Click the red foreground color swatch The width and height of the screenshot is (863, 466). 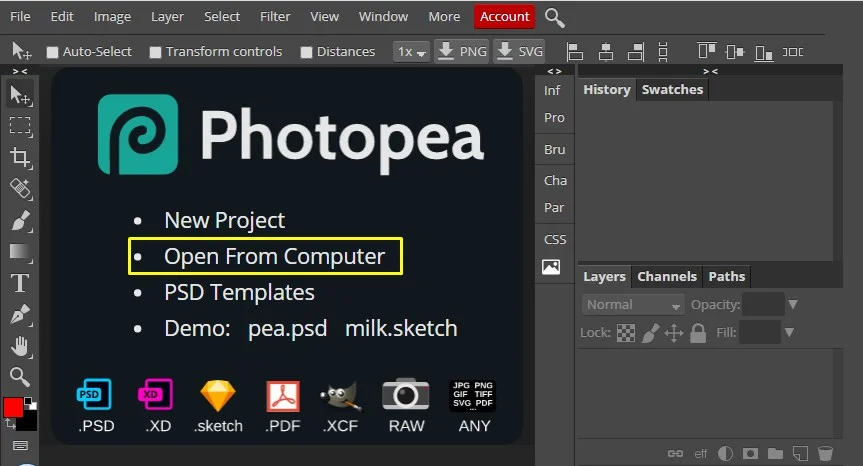tap(13, 407)
